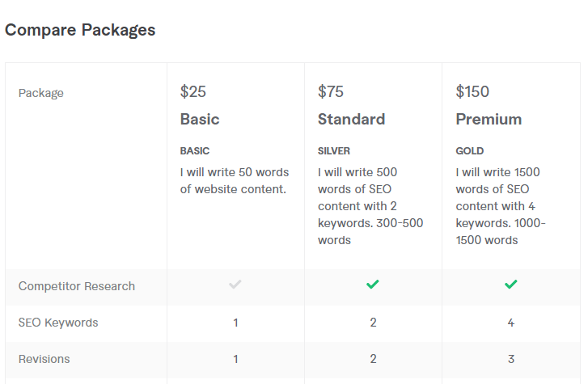Select the Standard package title

point(351,119)
